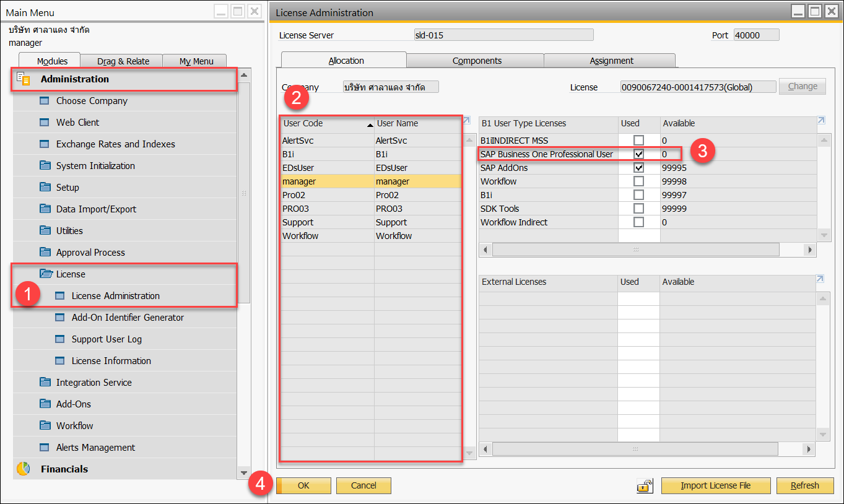Click the Change license button
Viewport: 844px width, 504px height.
[x=803, y=87]
